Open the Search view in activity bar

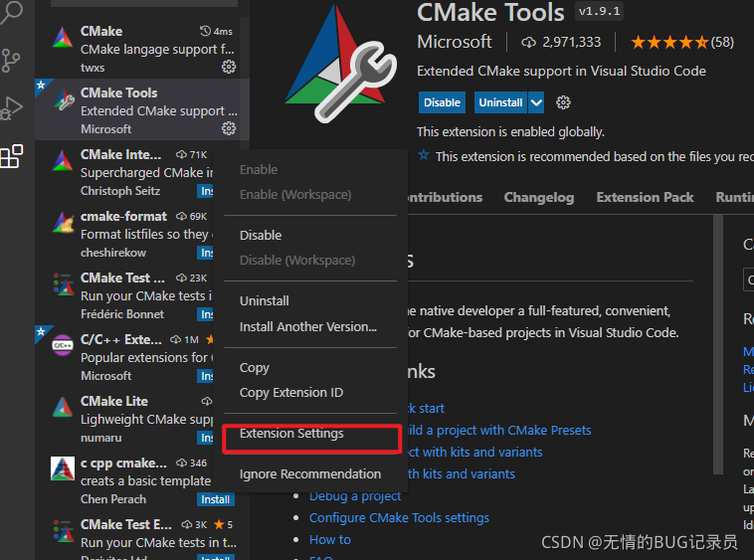click(x=12, y=12)
